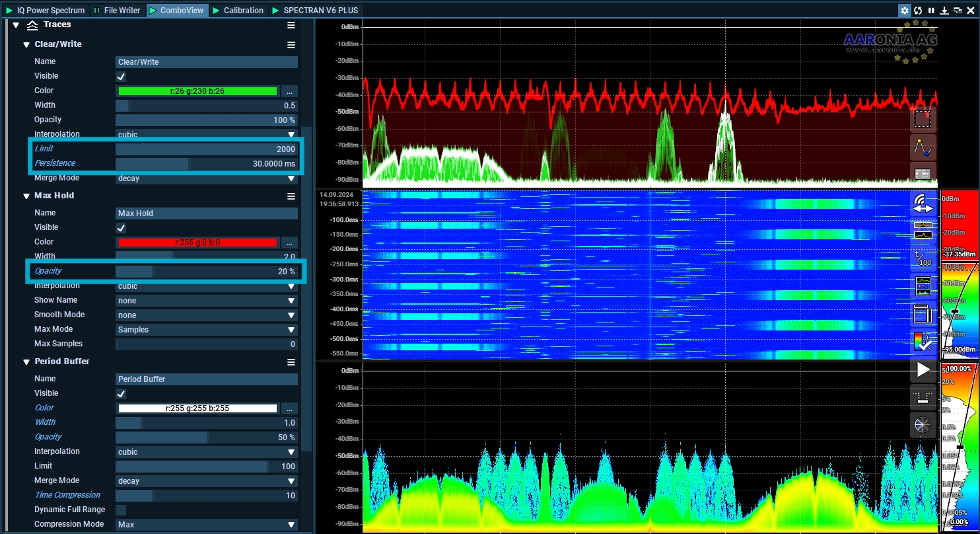
Task: Collapse the Max Hold section
Action: coord(27,196)
